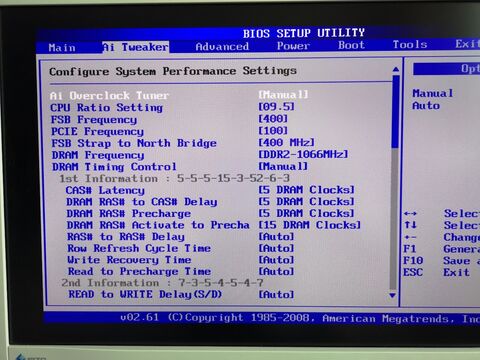Viewport: 480px width, 360px height.
Task: Click Configure System Performance Settings heading
Action: (173, 71)
